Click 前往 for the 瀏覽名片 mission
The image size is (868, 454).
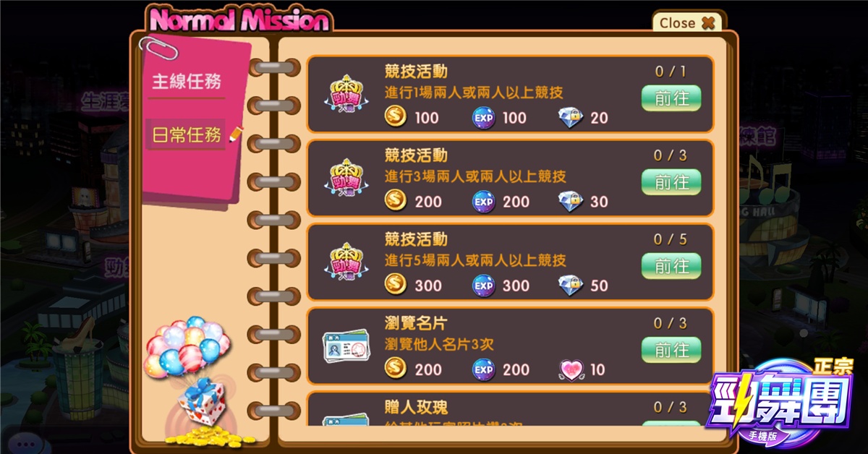click(x=671, y=350)
